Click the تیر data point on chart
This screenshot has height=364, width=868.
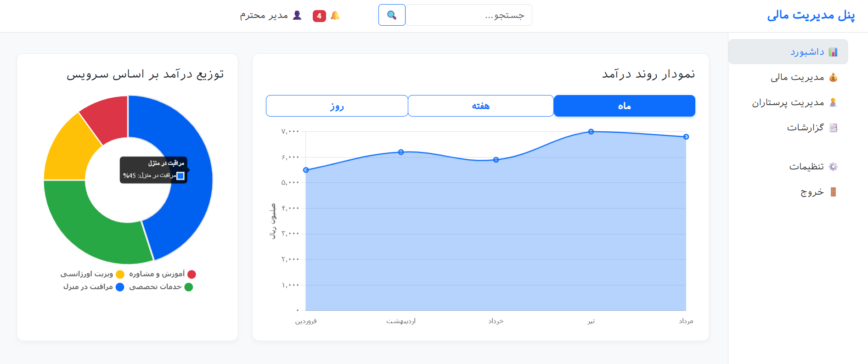pyautogui.click(x=591, y=132)
